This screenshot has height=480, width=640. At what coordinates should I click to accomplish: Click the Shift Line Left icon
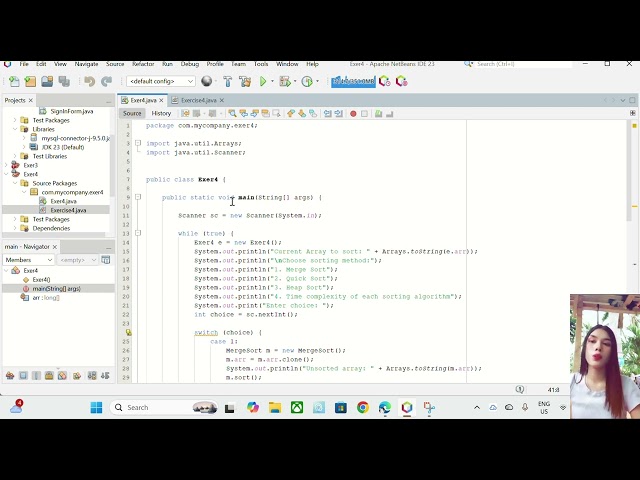(327, 113)
